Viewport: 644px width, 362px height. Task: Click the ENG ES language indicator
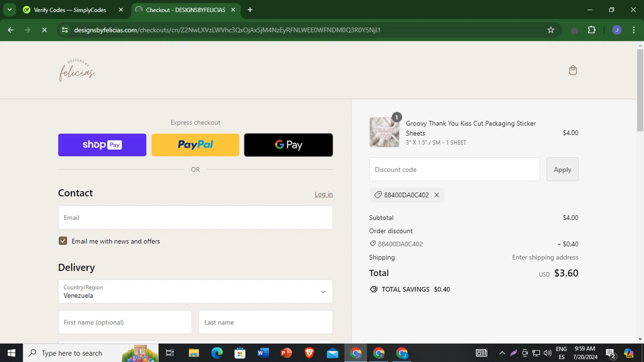(562, 353)
